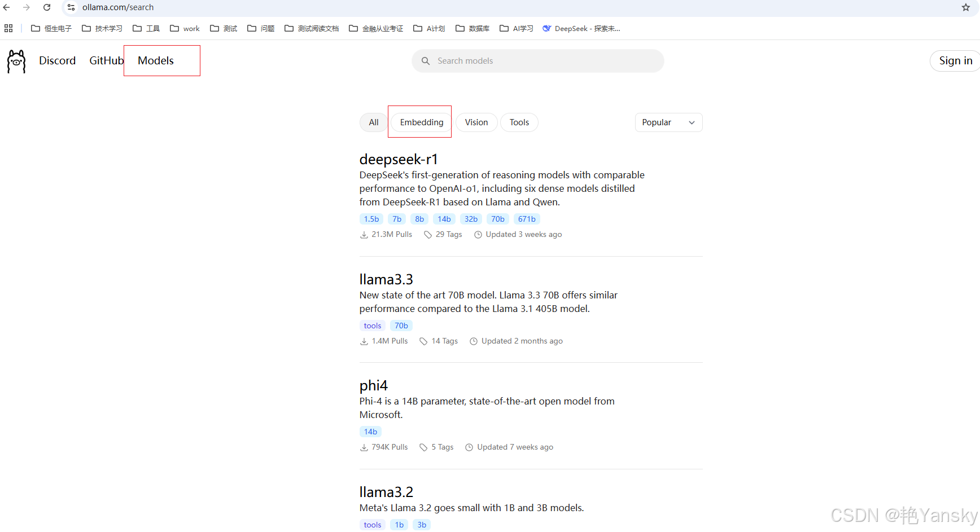Click llama3.3 tools tag
The image size is (980, 532).
tap(373, 326)
